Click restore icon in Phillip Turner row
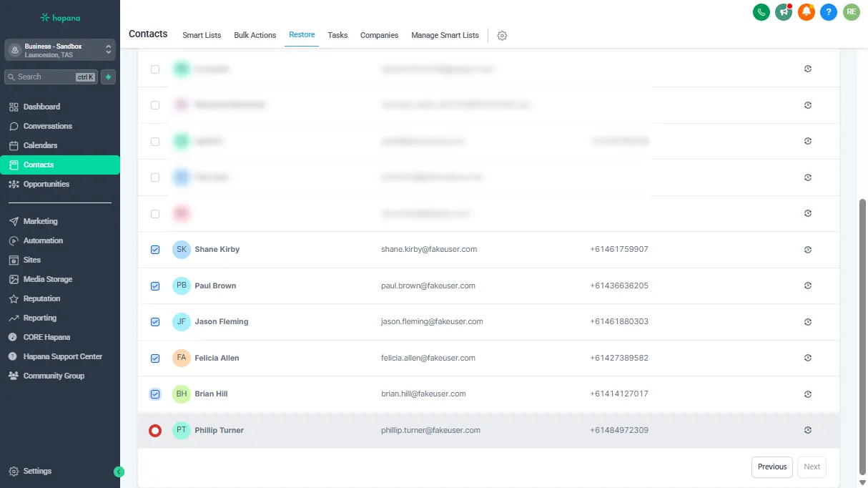 tap(808, 430)
